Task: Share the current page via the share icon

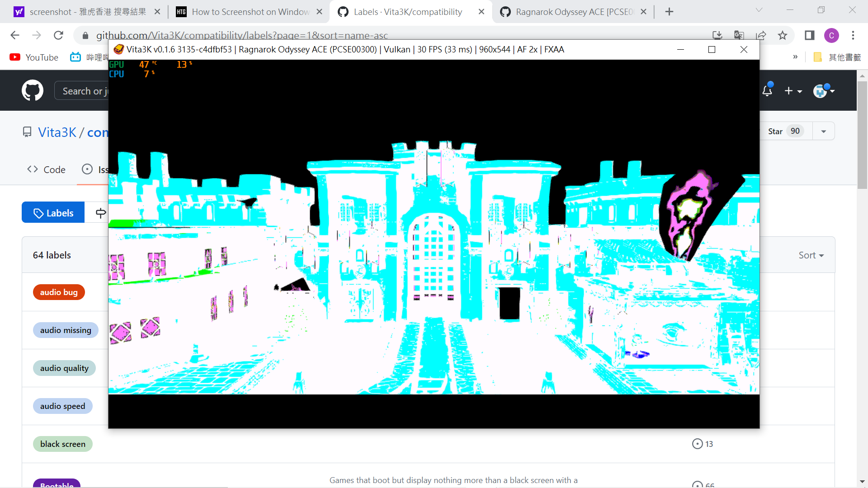Action: coord(762,35)
